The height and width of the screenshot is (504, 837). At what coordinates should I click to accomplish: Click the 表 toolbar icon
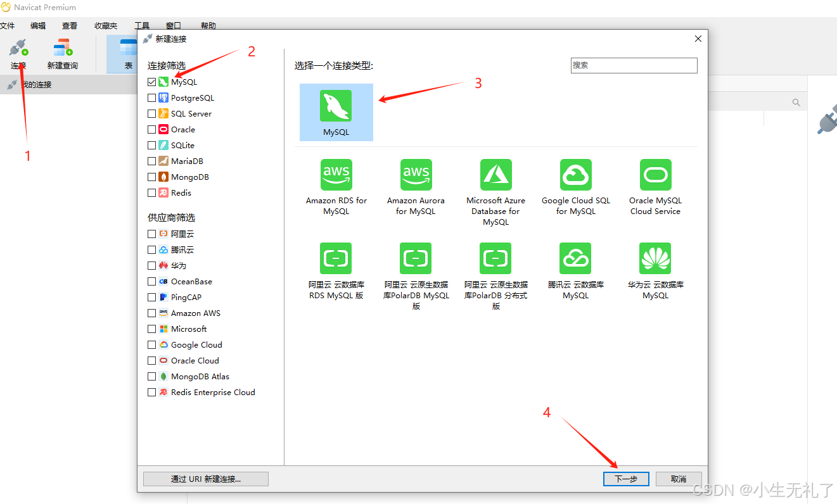129,47
